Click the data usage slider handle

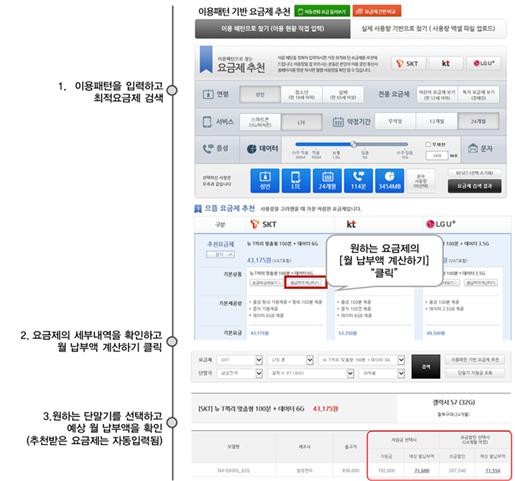pos(354,144)
